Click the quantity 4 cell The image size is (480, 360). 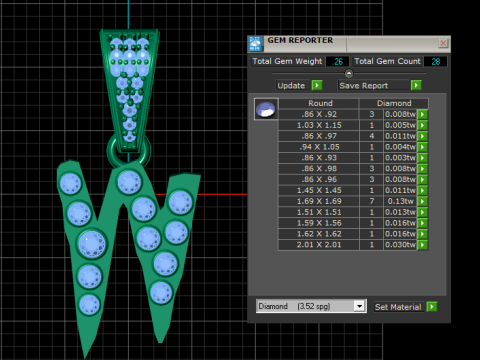click(372, 136)
